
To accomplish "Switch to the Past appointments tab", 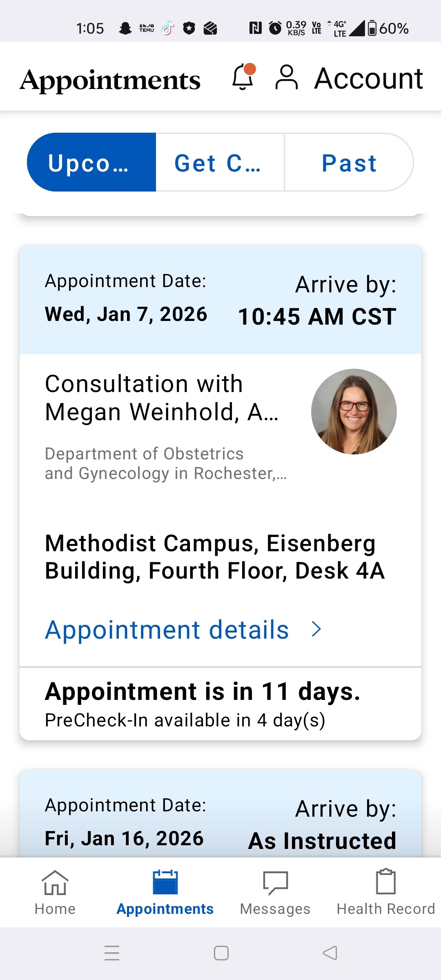I will [x=348, y=162].
